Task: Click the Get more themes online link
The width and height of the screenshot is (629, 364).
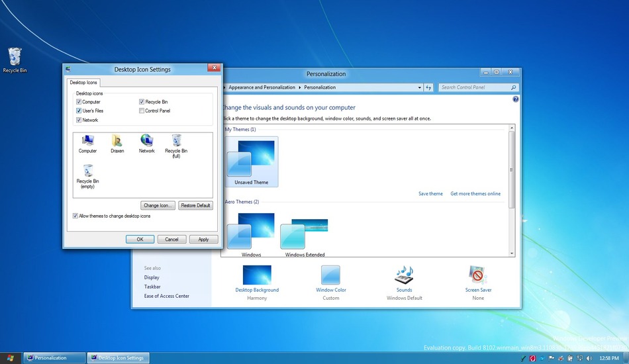Action: (x=475, y=194)
